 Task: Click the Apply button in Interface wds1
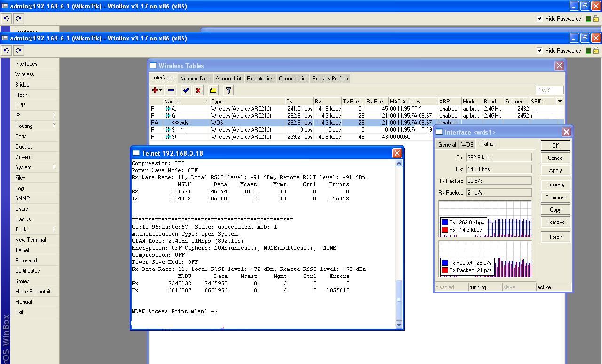pyautogui.click(x=555, y=170)
